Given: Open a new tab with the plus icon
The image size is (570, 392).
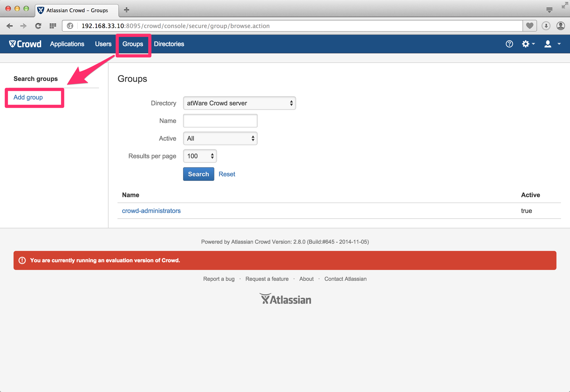Looking at the screenshot, I should (x=127, y=10).
